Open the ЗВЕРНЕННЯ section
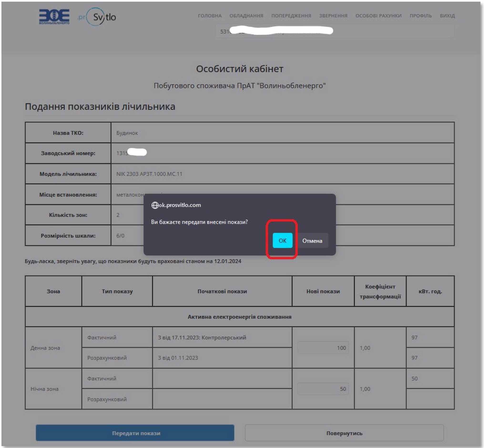The height and width of the screenshot is (448, 484). click(333, 16)
